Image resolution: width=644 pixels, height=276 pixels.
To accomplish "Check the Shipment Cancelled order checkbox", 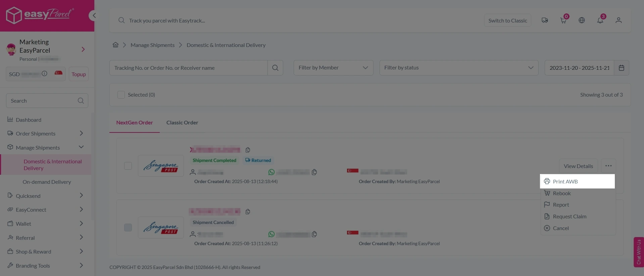I will pyautogui.click(x=128, y=228).
